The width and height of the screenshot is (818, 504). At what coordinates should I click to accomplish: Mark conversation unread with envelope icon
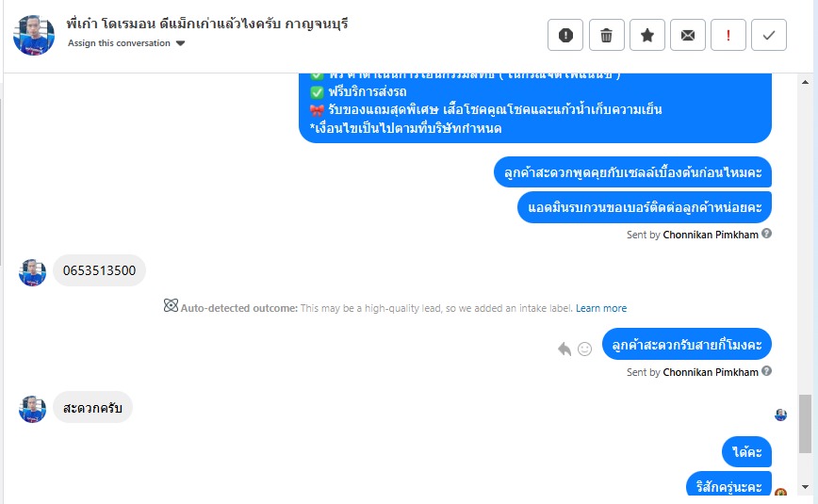[688, 35]
